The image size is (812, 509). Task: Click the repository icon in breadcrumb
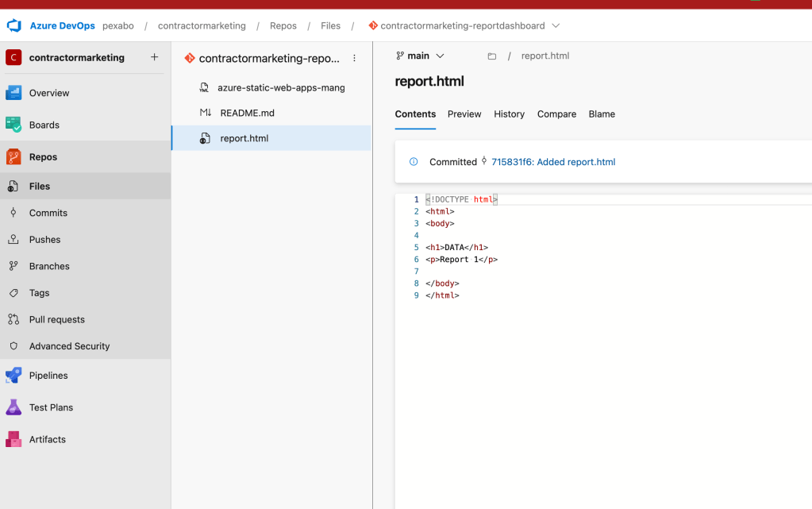coord(373,25)
